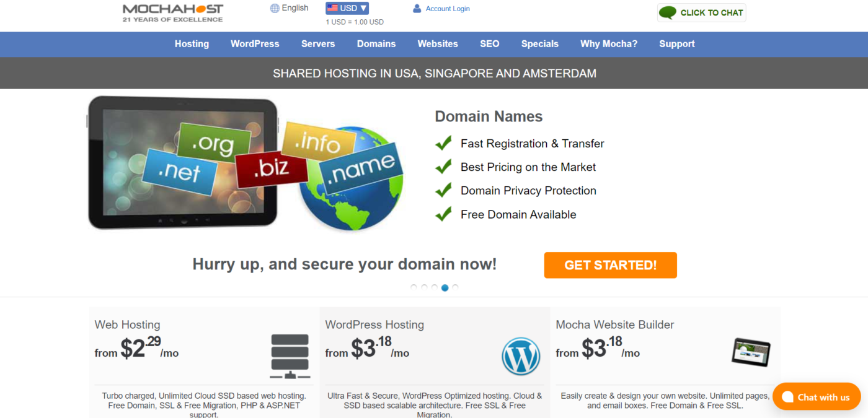Click the MochaHost logo
This screenshot has width=868, height=418.
(173, 13)
